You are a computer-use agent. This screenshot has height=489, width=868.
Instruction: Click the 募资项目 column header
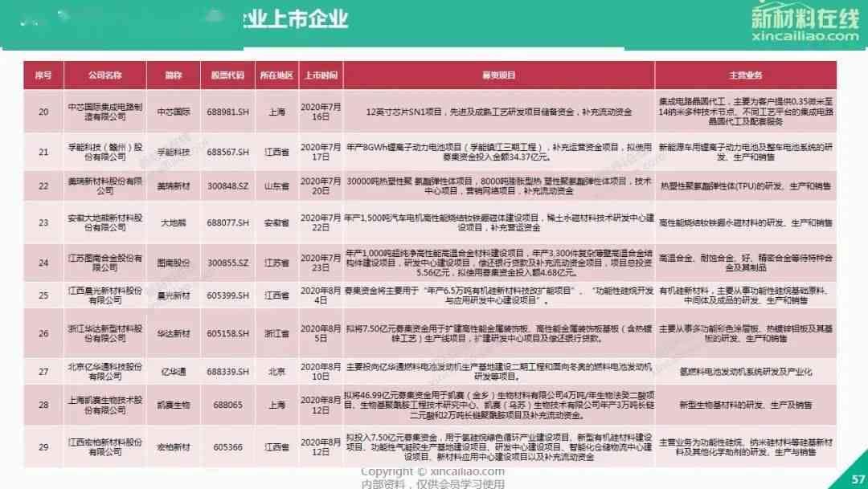point(499,75)
